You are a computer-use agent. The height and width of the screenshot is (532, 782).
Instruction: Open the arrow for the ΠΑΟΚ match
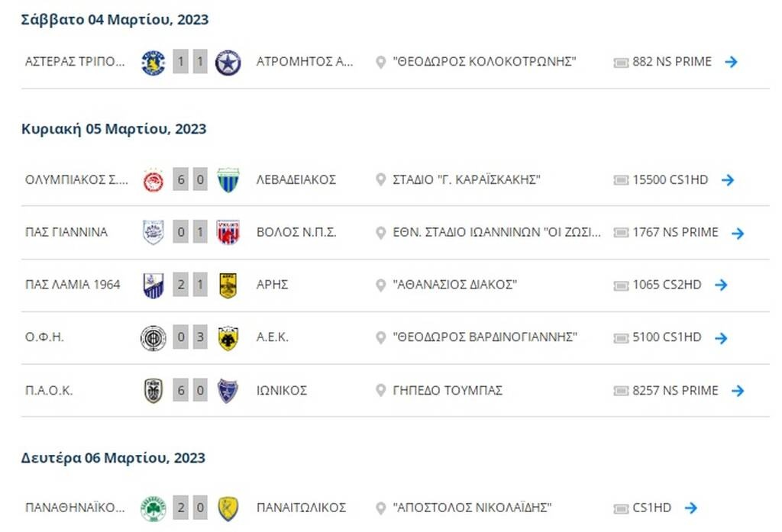(x=738, y=390)
